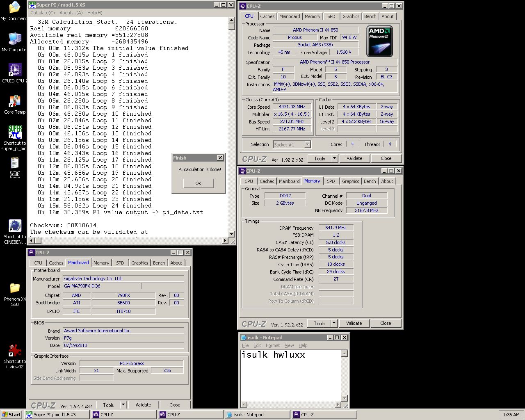Open Help menu in Super PI
Screen dimensions: 525x420
tap(94, 13)
